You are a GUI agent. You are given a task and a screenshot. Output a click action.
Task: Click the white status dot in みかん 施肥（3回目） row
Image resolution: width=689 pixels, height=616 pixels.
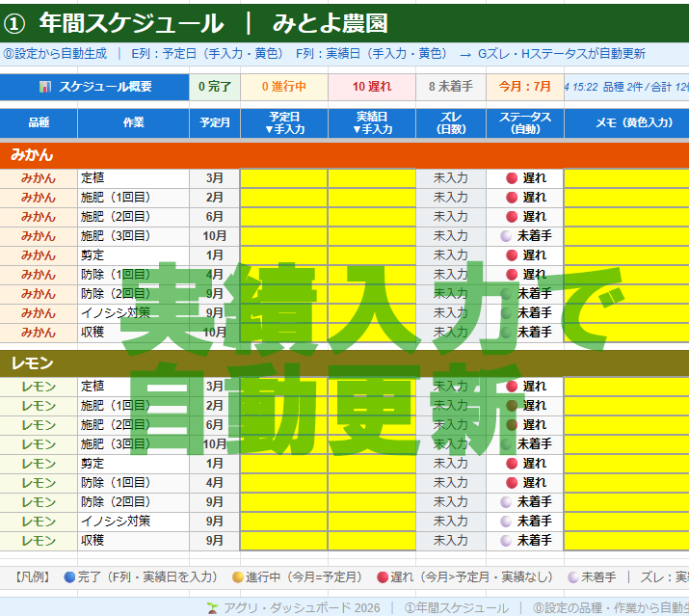pos(506,236)
